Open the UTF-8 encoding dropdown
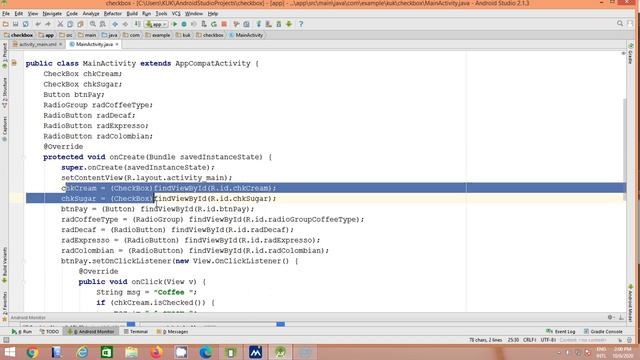This screenshot has width=640, height=360. [x=548, y=340]
